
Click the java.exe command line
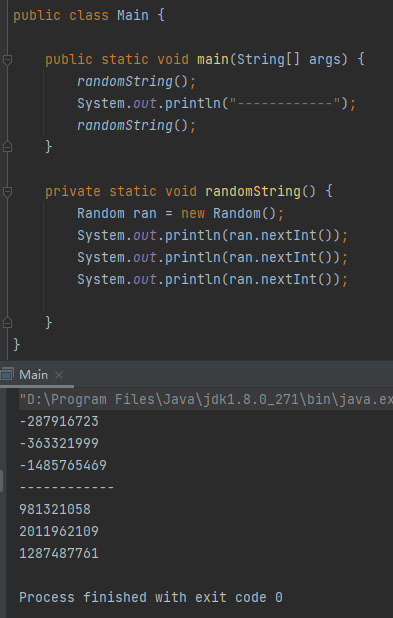click(206, 400)
